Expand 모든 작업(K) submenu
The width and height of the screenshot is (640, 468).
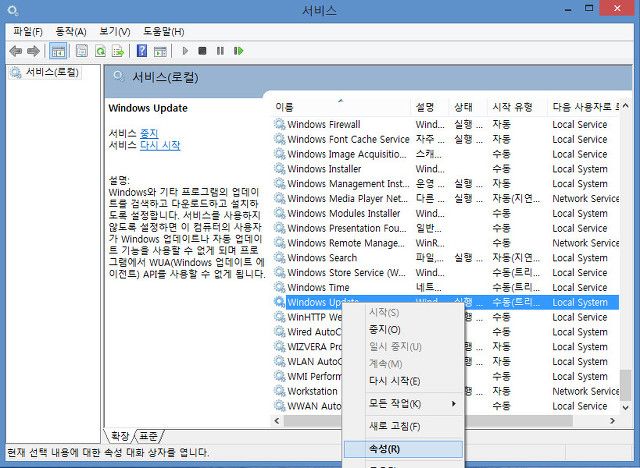403,404
